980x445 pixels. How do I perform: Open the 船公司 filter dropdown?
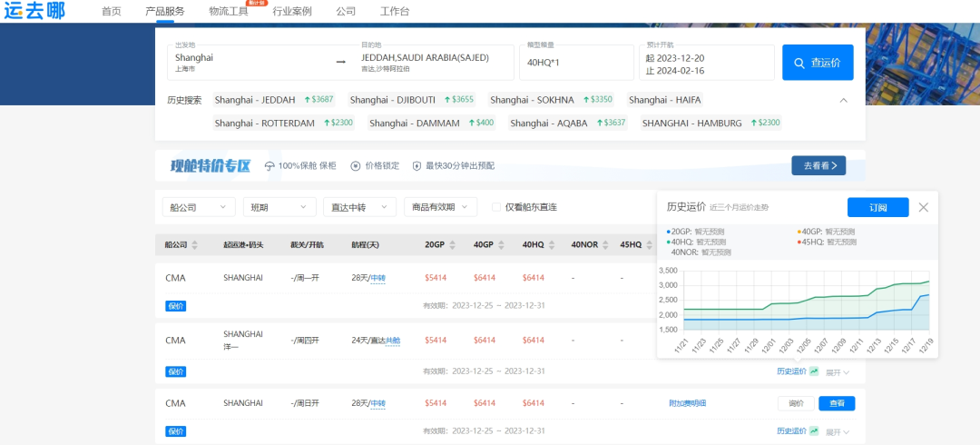point(199,207)
